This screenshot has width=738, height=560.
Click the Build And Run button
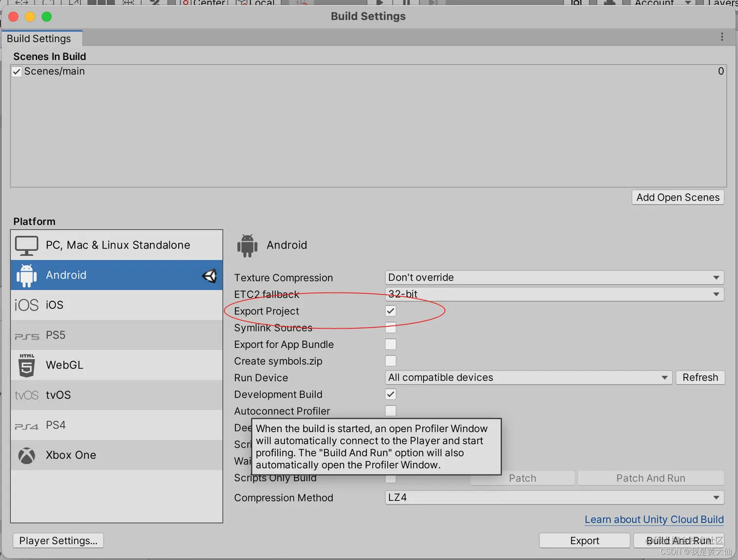point(679,540)
